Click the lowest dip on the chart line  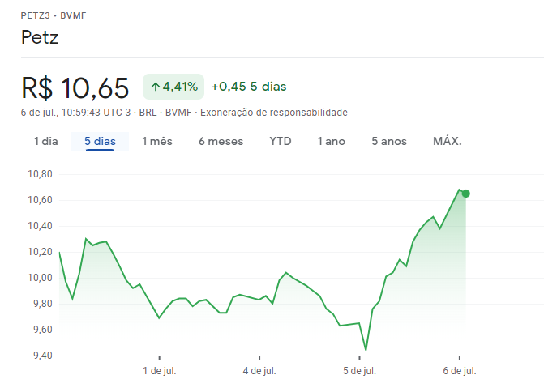[366, 350]
